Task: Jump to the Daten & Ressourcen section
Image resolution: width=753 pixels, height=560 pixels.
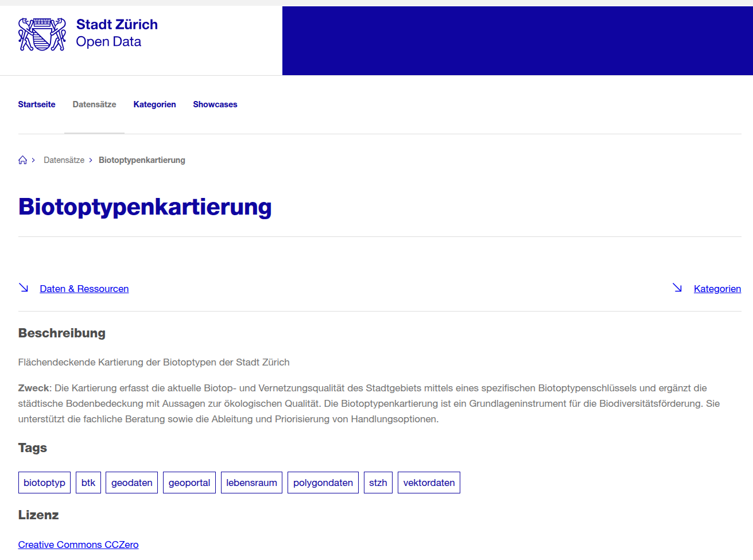Action: (84, 289)
